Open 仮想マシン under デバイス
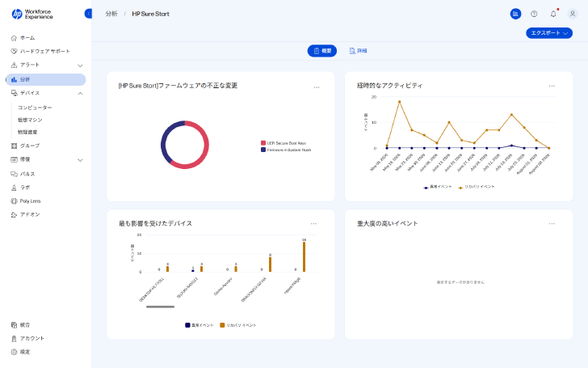The height and width of the screenshot is (368, 588). tap(30, 120)
